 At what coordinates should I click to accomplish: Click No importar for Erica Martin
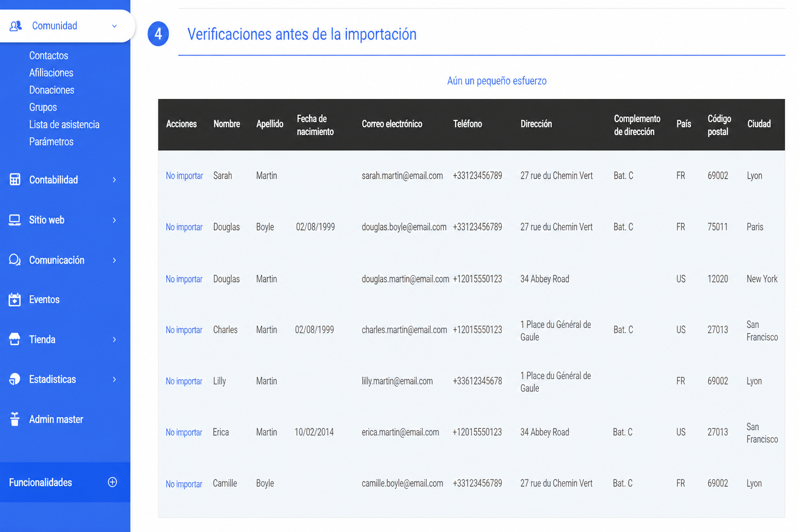point(184,432)
